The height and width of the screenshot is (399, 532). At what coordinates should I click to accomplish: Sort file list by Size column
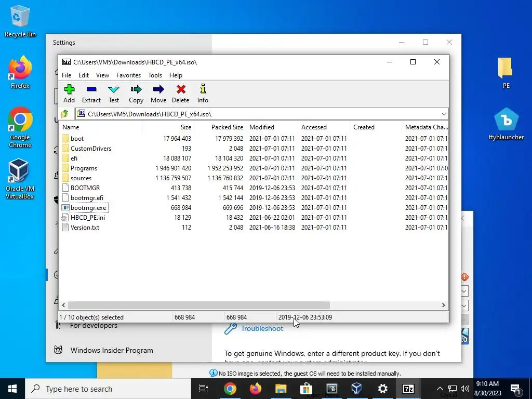point(168,127)
